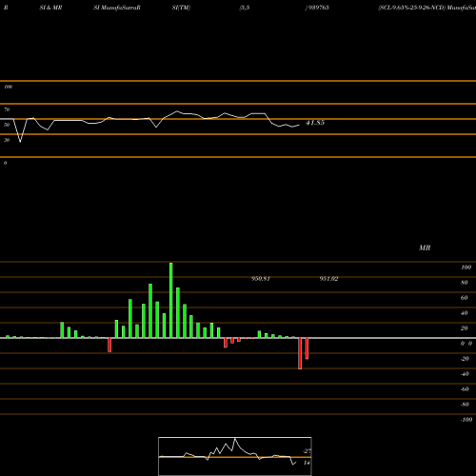Click the right axis label -60
Viewport: 476px width, 476px height.
(x=465, y=389)
